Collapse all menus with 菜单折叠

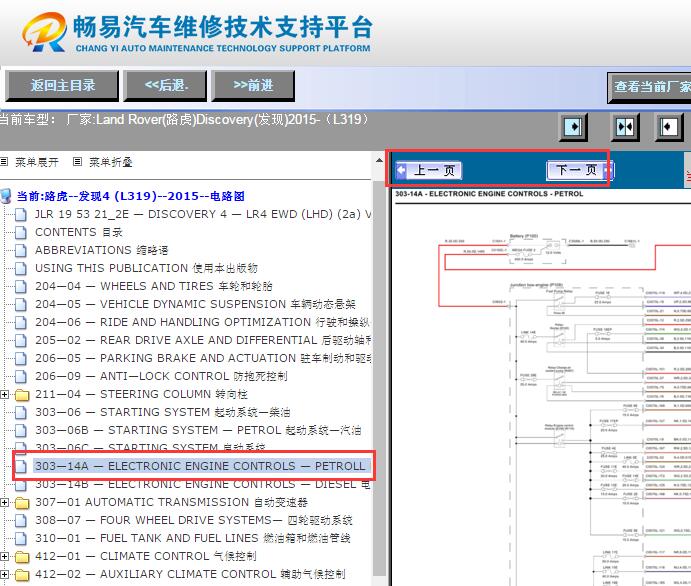tap(111, 162)
